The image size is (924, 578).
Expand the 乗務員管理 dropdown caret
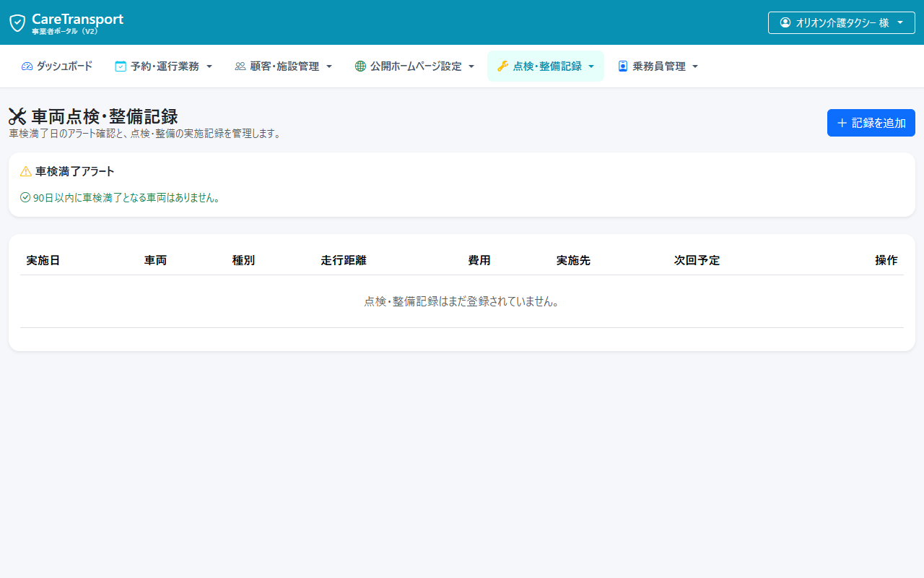pos(695,66)
